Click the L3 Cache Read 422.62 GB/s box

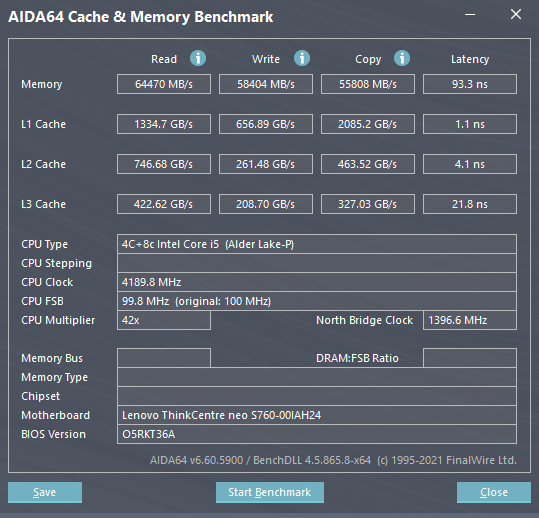(164, 204)
